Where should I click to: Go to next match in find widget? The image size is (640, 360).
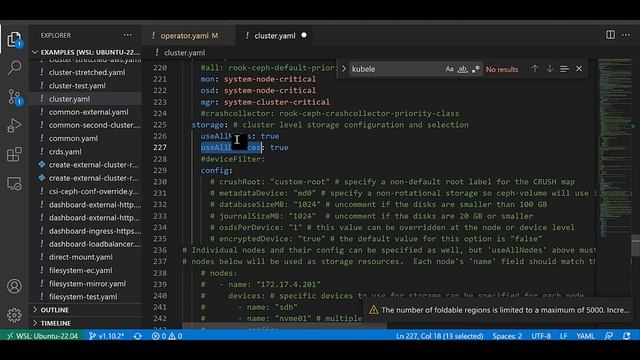[550, 69]
